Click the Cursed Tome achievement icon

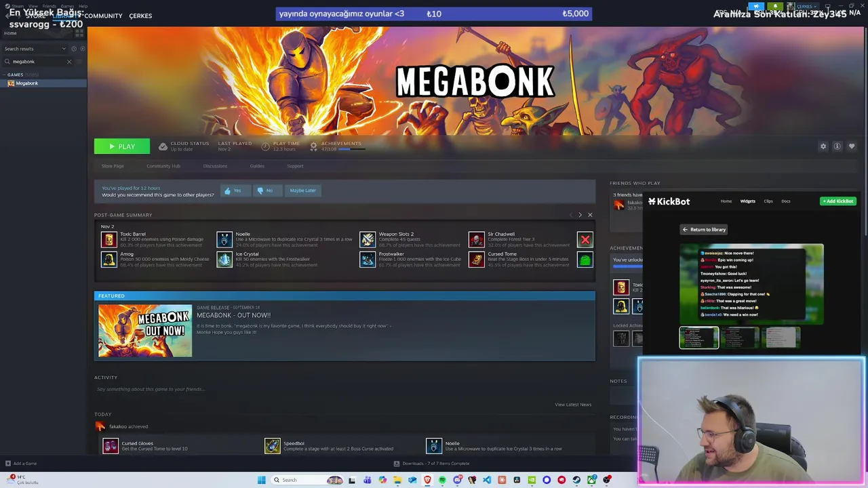476,259
